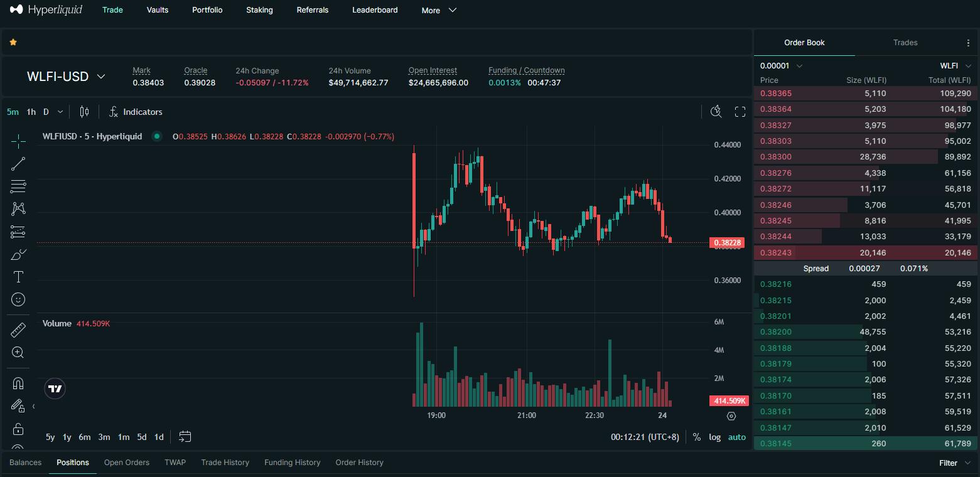Click the 0.38200 bid price row
This screenshot has width=980, height=477.
pyautogui.click(x=776, y=332)
